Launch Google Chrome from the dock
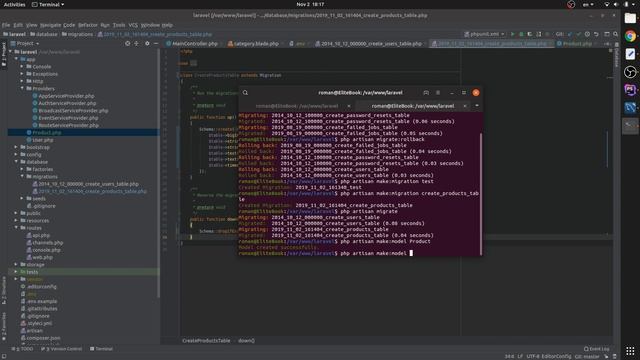The width and height of the screenshot is (640, 360). click(x=630, y=36)
